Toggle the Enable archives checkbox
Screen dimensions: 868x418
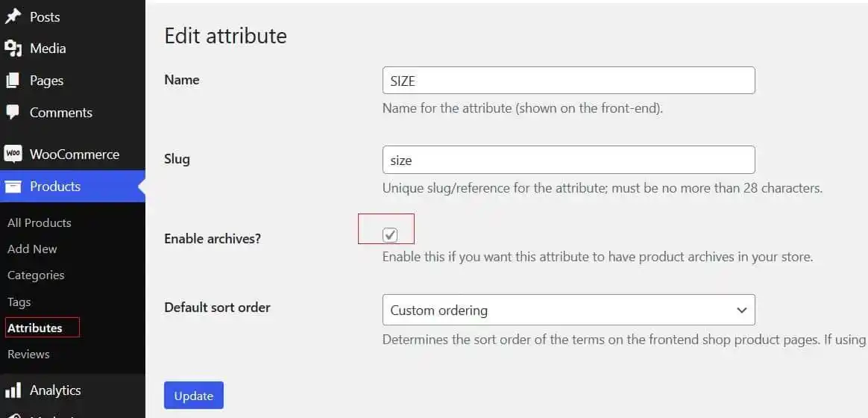point(390,235)
